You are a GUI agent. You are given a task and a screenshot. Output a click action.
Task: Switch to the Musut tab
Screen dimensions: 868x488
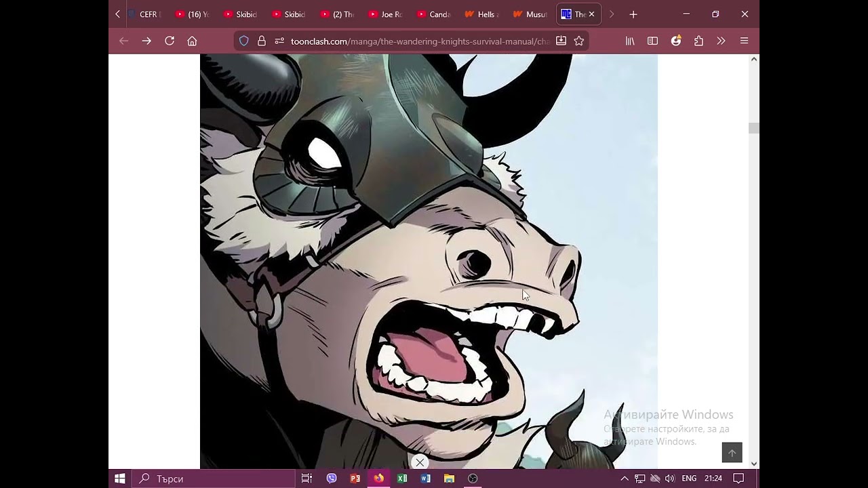tap(531, 14)
